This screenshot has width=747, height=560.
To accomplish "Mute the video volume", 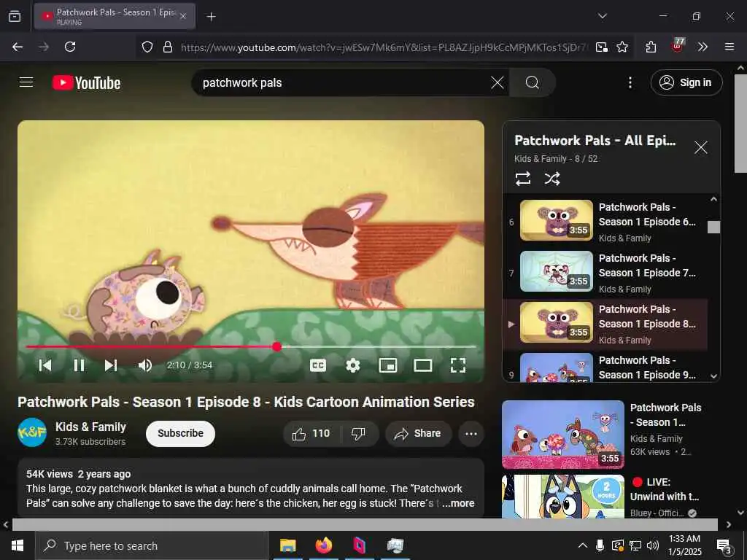I will 145,365.
